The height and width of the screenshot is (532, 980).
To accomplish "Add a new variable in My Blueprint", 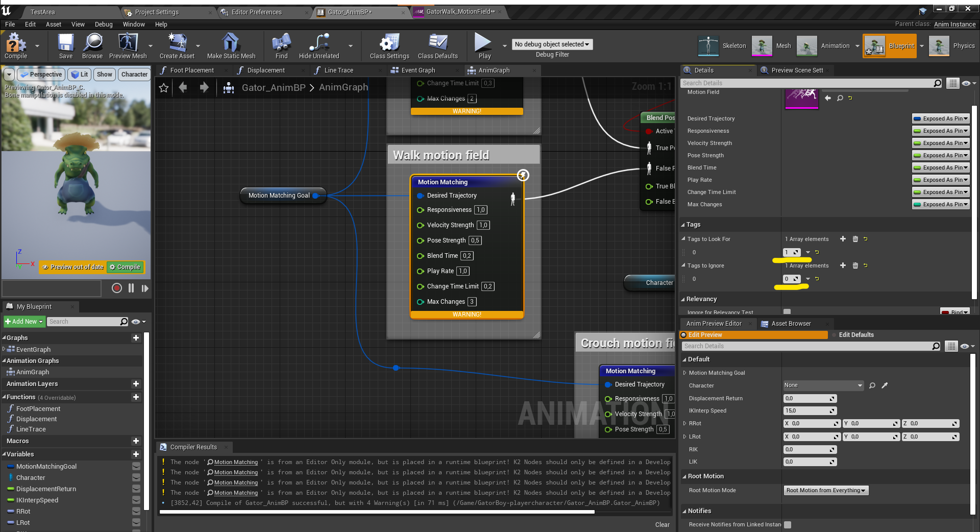I will point(136,454).
